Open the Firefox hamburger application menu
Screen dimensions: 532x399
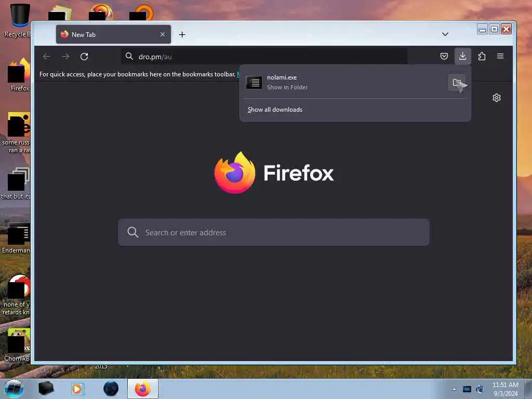click(x=500, y=56)
